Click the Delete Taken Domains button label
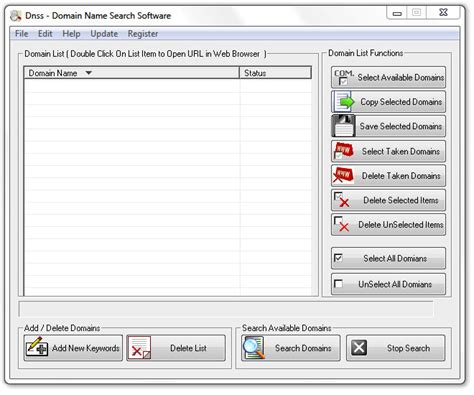474x395 pixels. tap(401, 176)
